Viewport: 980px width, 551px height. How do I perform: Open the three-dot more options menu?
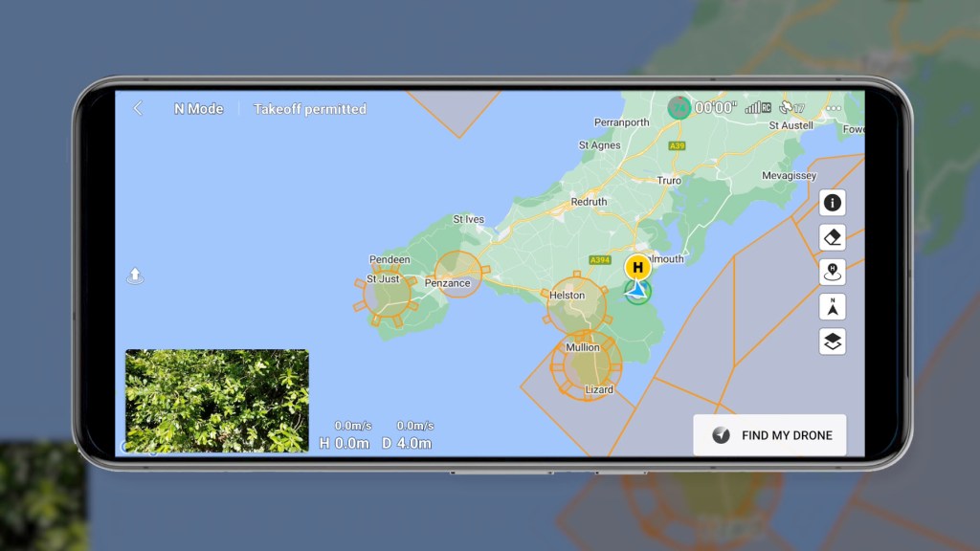click(x=835, y=108)
